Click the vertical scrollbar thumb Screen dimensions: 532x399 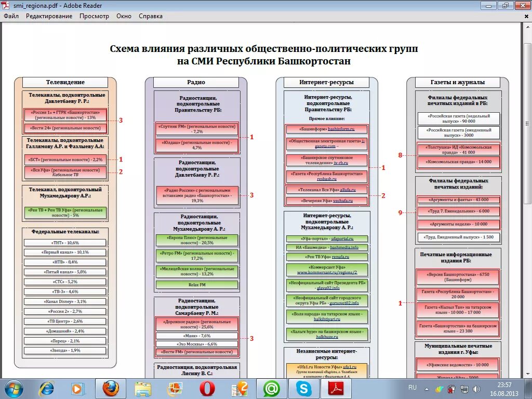point(528,124)
